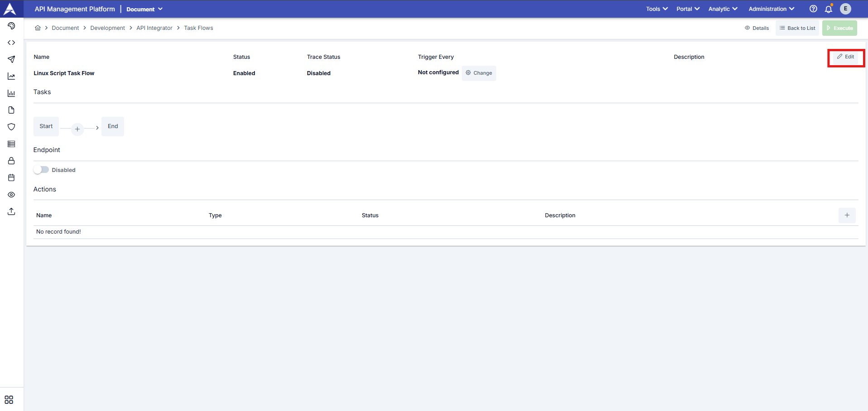Click the code brackets sidebar icon
The height and width of the screenshot is (411, 868).
(11, 43)
